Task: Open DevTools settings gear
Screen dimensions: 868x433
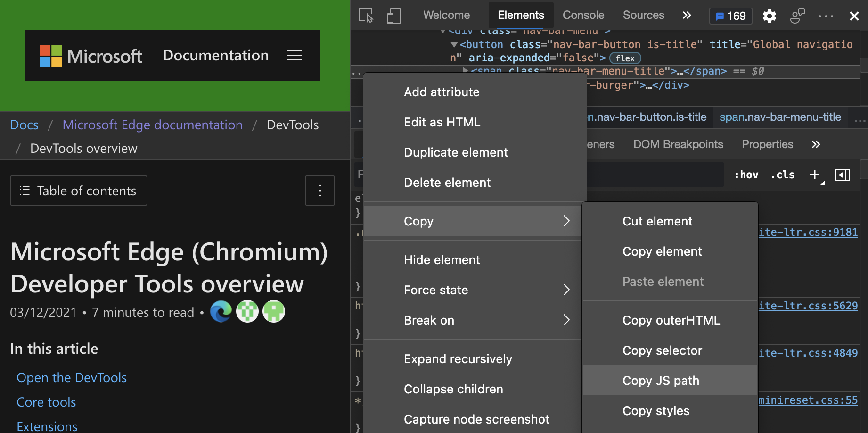Action: tap(770, 16)
